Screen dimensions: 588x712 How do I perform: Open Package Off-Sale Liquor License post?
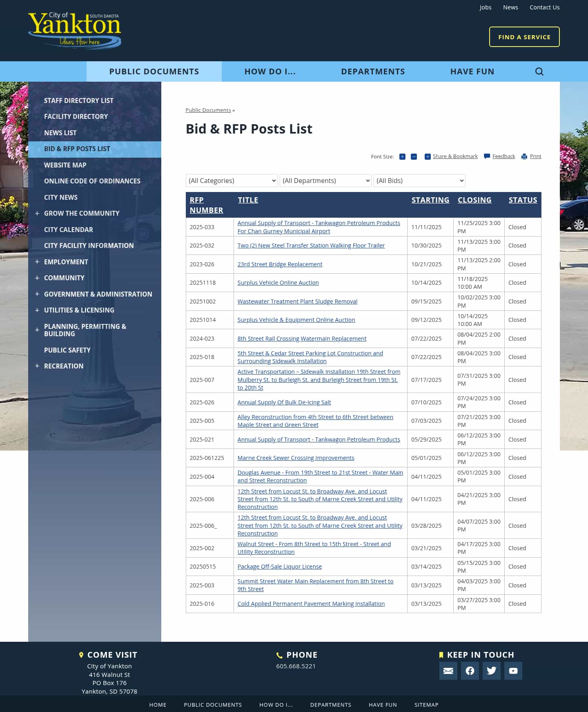coord(279,567)
